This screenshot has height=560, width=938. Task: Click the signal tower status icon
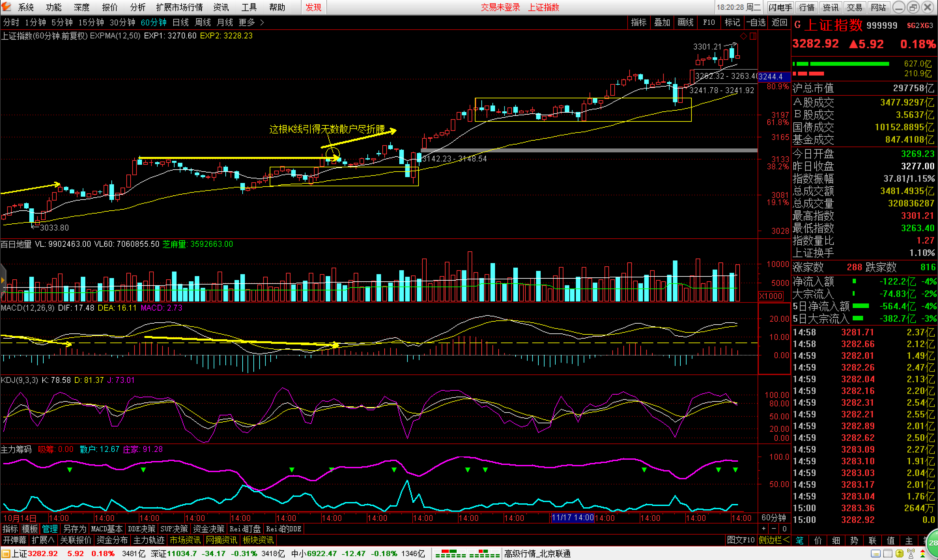coord(910,553)
